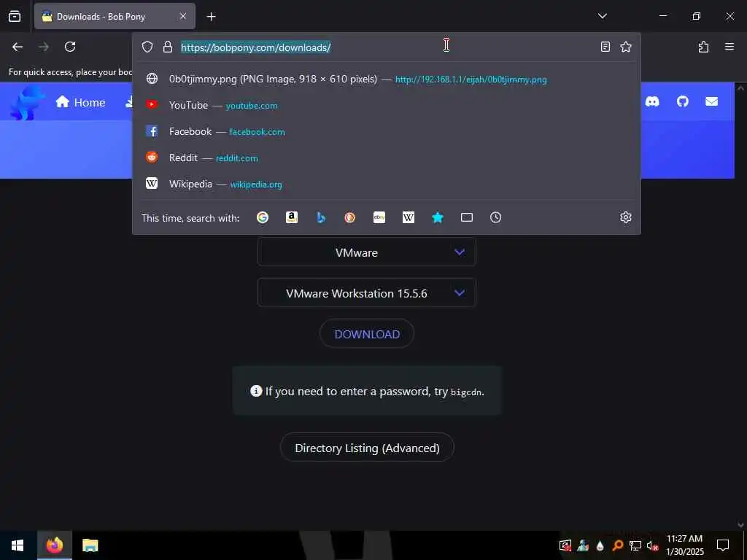Toggle reader view icon

coord(605,47)
